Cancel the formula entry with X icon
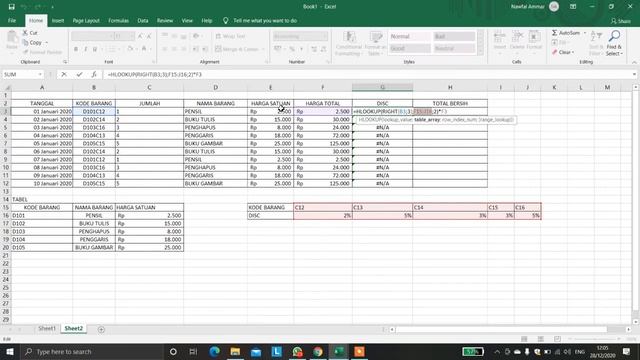The width and height of the screenshot is (640, 360). click(x=64, y=74)
